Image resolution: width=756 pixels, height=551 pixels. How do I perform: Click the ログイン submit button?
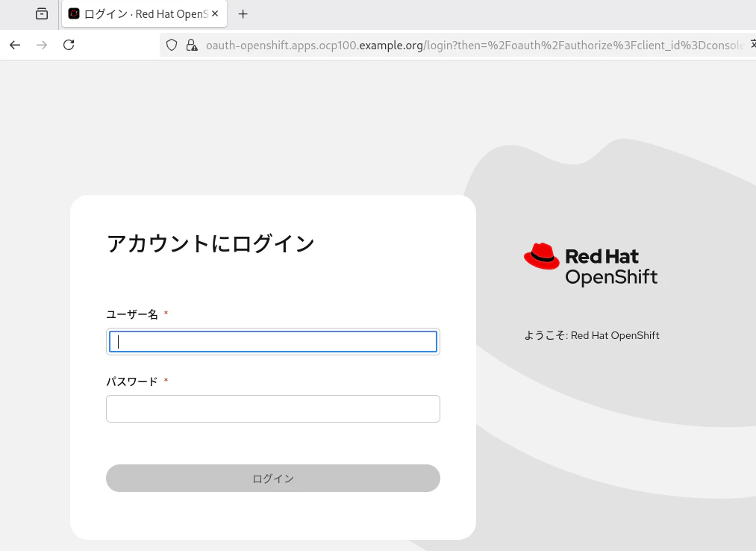pos(273,478)
